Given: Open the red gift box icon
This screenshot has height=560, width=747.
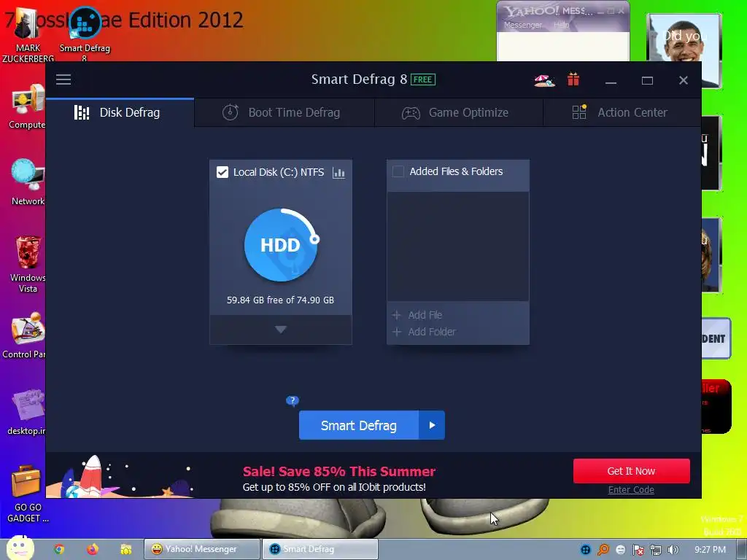Looking at the screenshot, I should point(573,79).
